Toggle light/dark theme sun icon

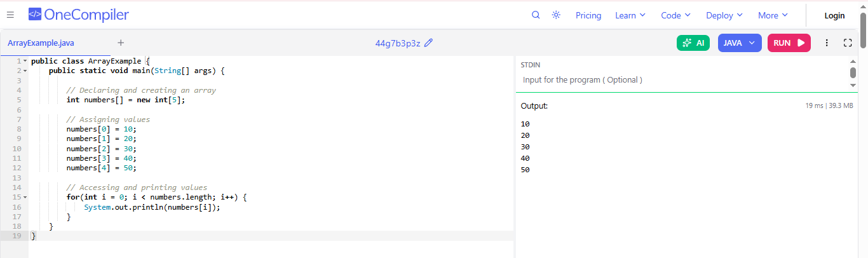pyautogui.click(x=556, y=15)
